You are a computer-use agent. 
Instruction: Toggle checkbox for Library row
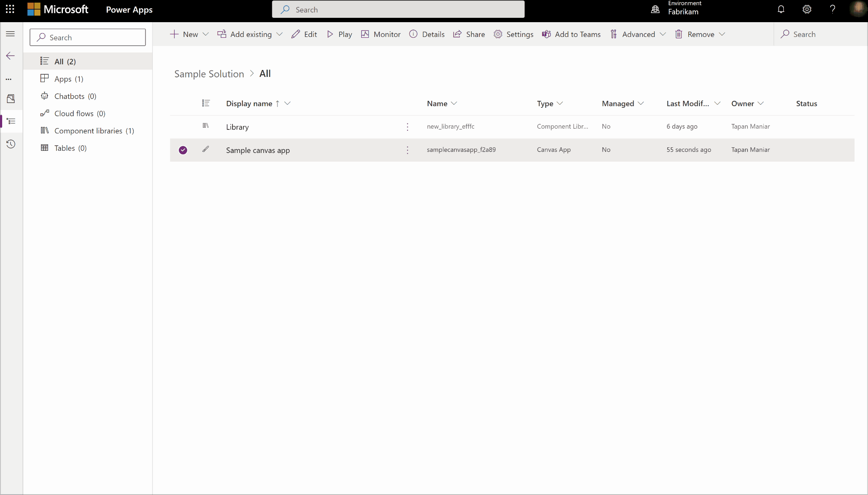click(183, 126)
